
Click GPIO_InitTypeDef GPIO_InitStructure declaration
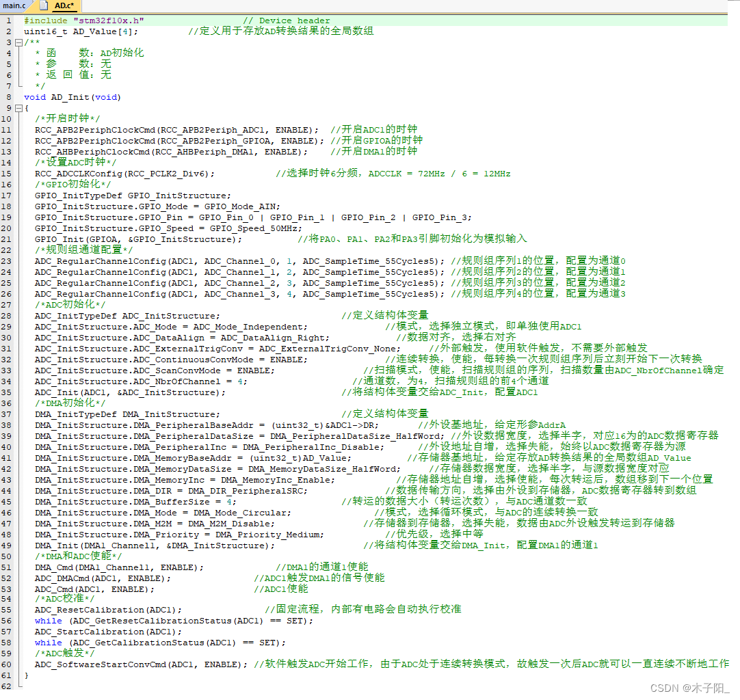click(x=133, y=196)
